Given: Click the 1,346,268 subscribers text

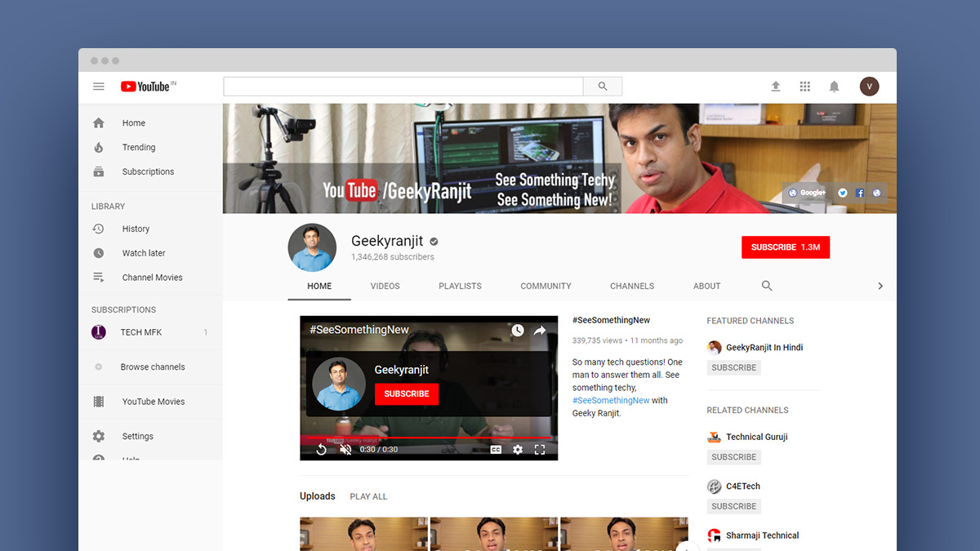Looking at the screenshot, I should pos(393,257).
